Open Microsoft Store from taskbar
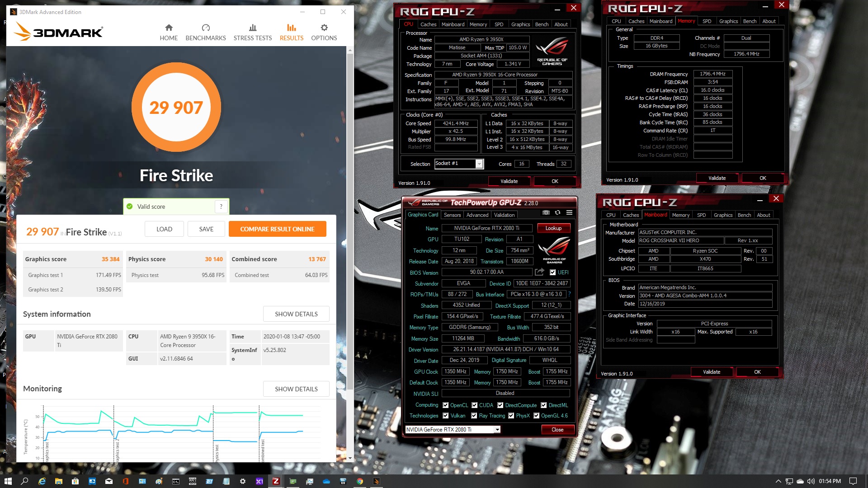This screenshot has width=868, height=488. click(x=75, y=481)
